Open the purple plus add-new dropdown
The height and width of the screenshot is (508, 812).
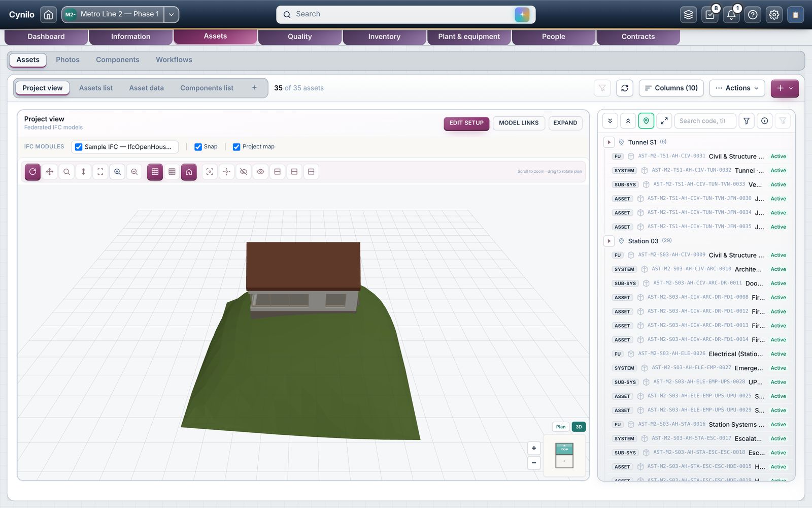click(785, 88)
